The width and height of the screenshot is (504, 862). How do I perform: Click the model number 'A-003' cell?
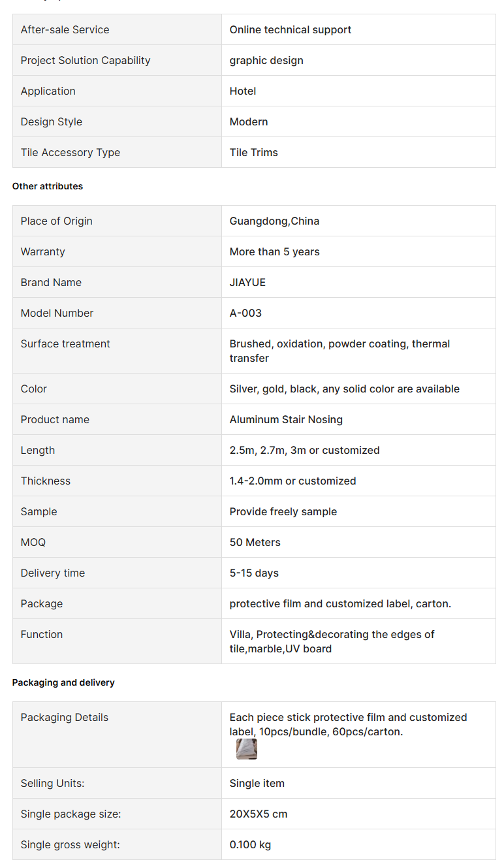tap(245, 313)
